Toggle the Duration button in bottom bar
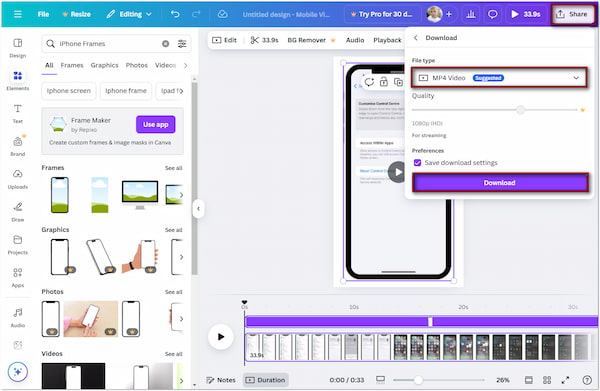 [x=266, y=380]
